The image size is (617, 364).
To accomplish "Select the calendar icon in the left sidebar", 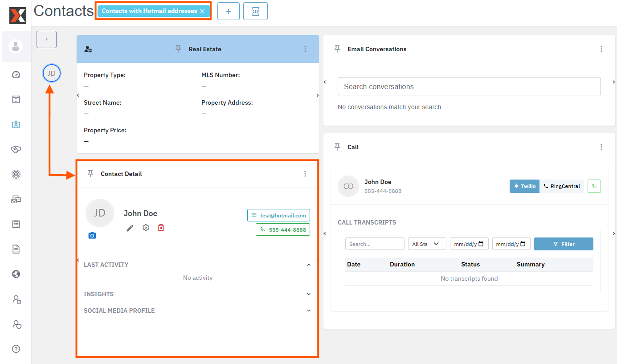I will (x=16, y=99).
